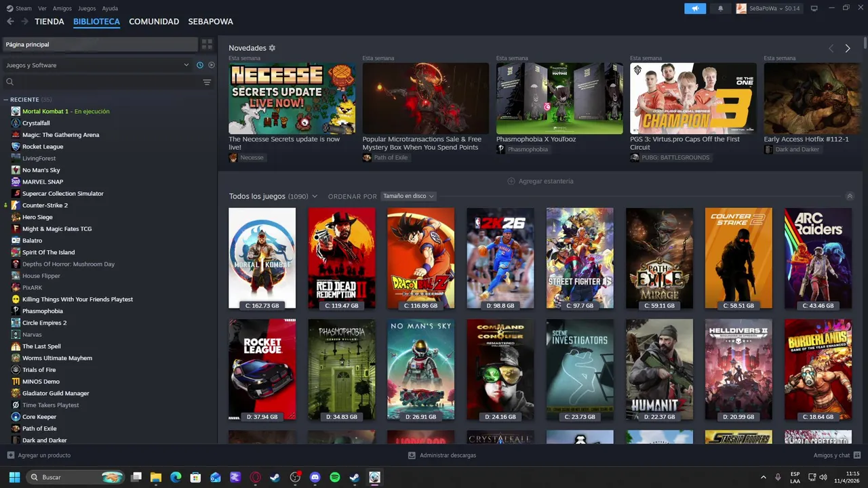Click Administrar descargas link
The image size is (868, 488).
click(442, 455)
